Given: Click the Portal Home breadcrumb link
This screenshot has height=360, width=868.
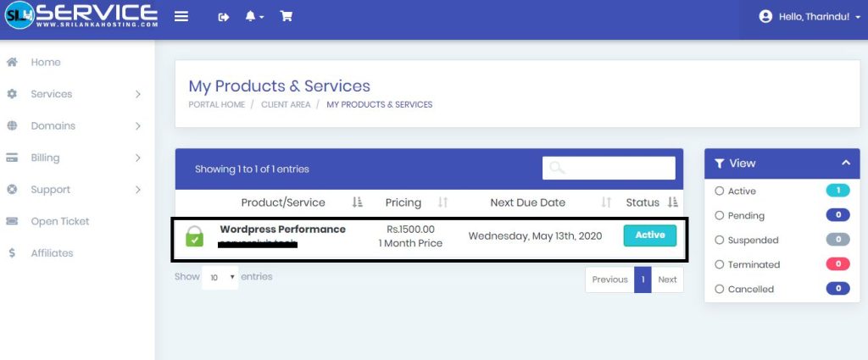Looking at the screenshot, I should [x=216, y=105].
